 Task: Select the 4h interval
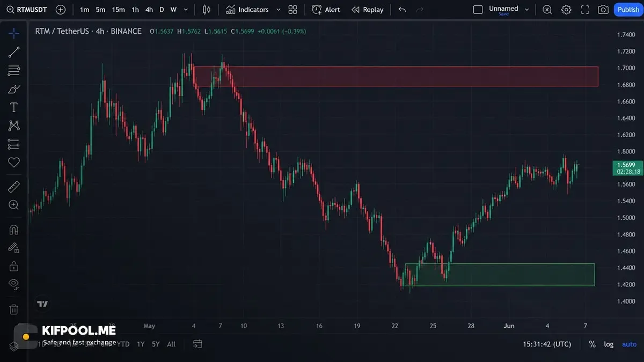[x=149, y=10]
